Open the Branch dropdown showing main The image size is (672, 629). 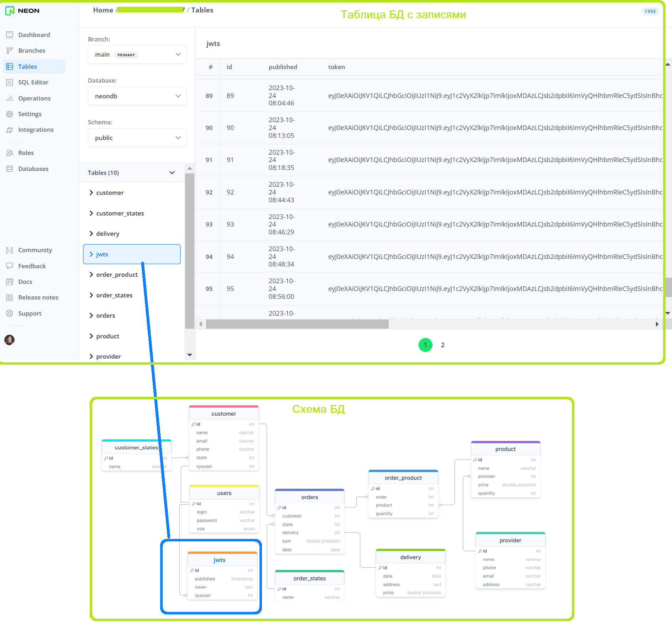pos(137,54)
